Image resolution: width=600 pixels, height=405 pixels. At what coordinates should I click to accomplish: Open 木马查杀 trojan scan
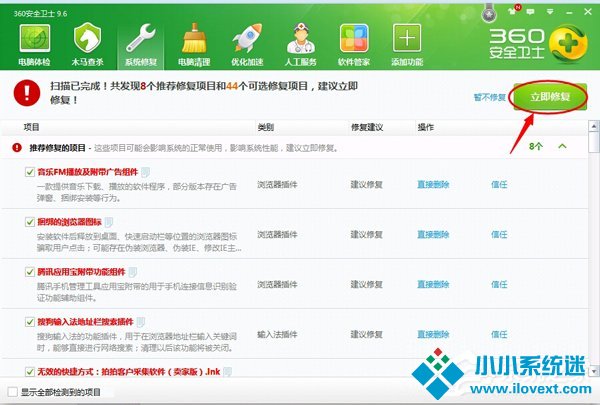[x=87, y=44]
